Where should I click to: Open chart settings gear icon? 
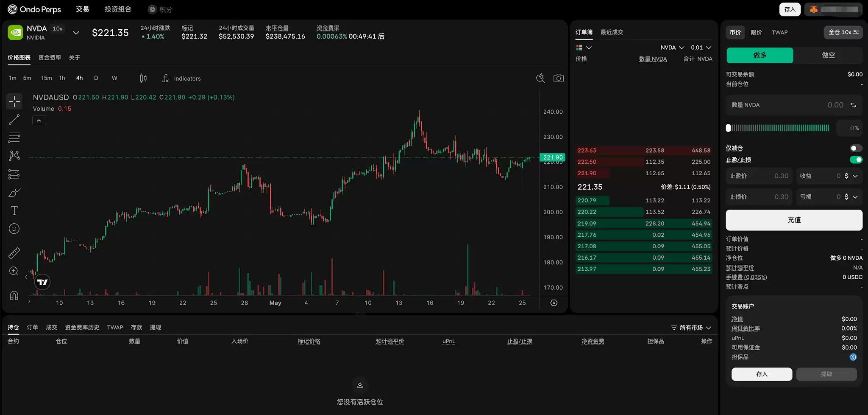tap(554, 303)
